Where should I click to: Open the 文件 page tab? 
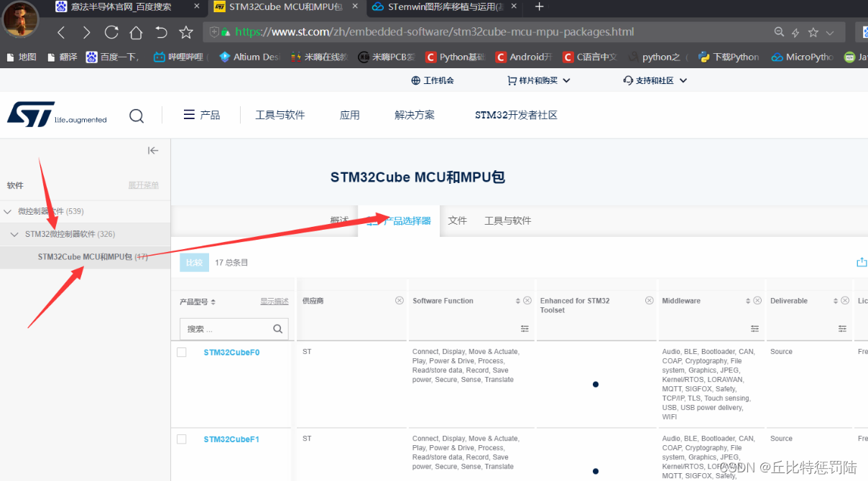click(458, 220)
